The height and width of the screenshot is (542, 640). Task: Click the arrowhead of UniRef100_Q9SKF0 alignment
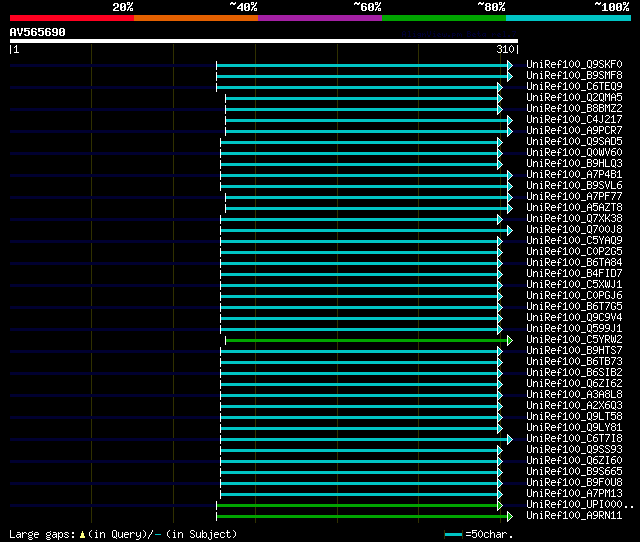tap(510, 65)
